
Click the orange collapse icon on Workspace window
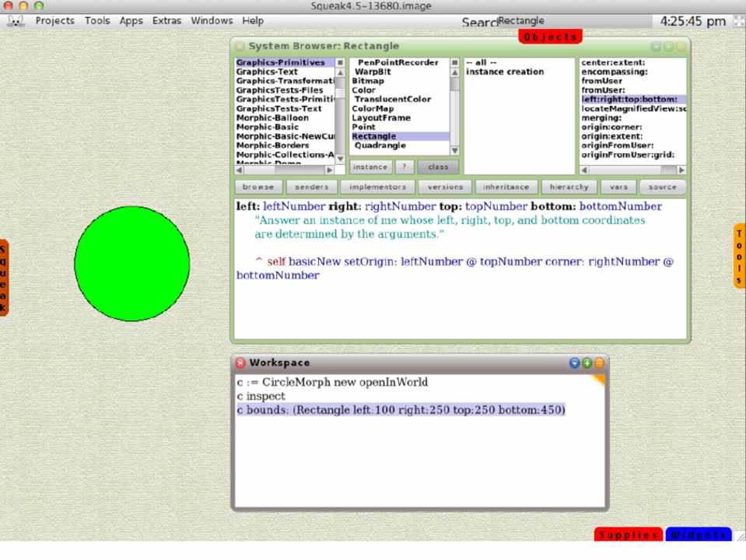599,362
